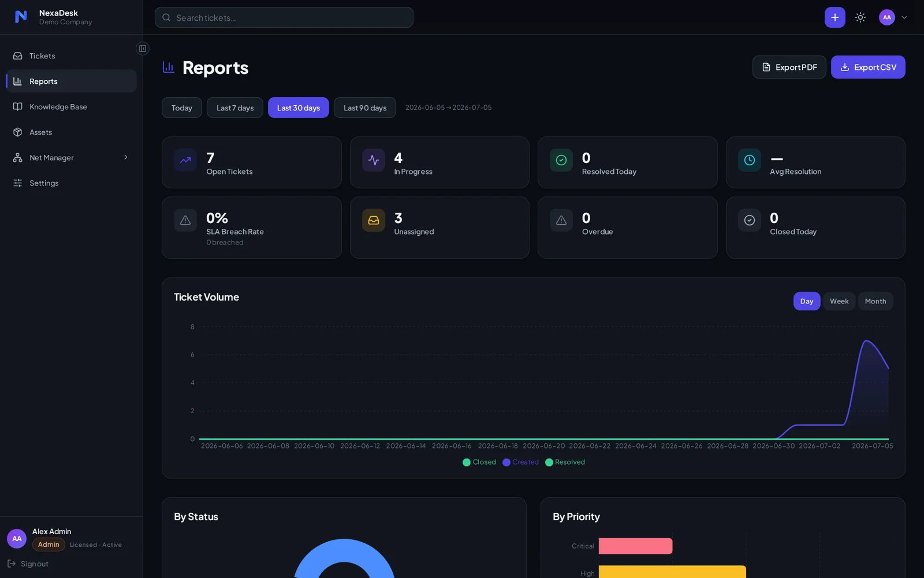This screenshot has height=578, width=924.
Task: Toggle the light/dark theme sun icon
Action: [x=860, y=17]
